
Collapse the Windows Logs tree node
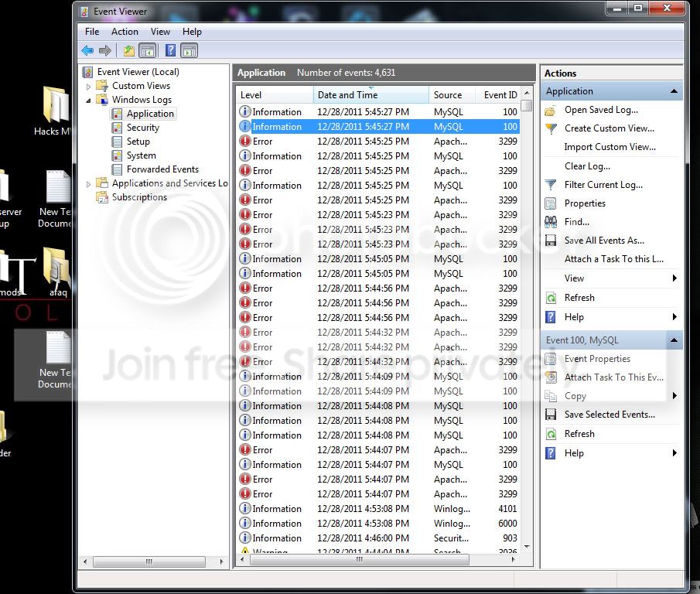(x=88, y=100)
